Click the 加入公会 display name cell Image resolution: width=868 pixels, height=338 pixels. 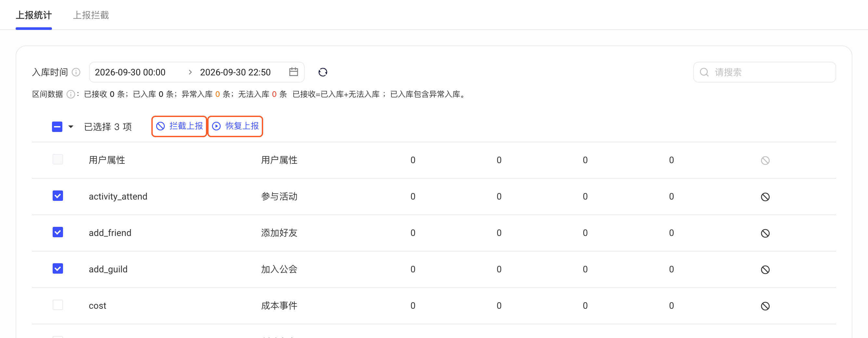click(279, 269)
